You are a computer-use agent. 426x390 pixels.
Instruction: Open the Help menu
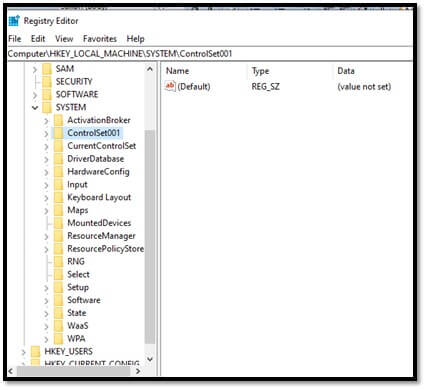pos(135,39)
